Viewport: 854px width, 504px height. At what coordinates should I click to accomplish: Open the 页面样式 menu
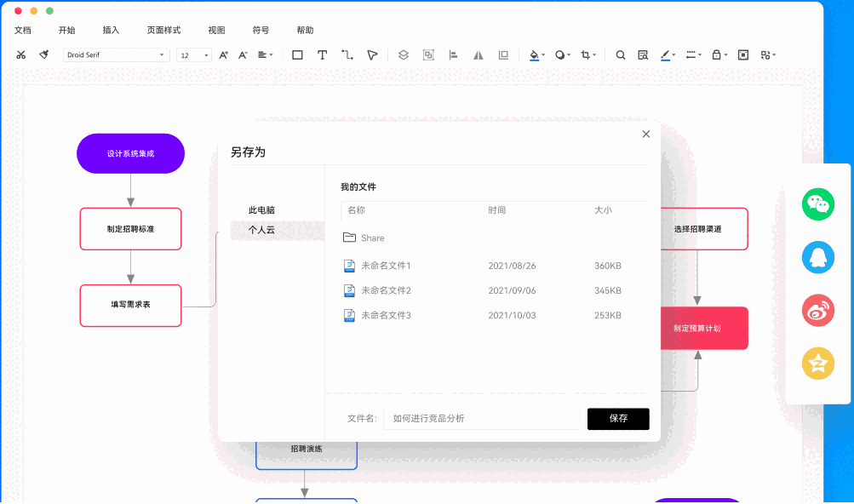163,30
